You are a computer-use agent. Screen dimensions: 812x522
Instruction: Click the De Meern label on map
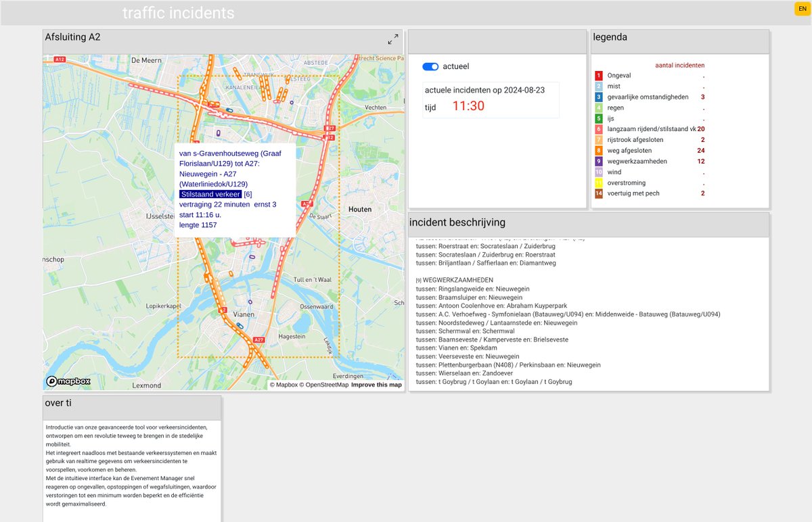coord(147,60)
